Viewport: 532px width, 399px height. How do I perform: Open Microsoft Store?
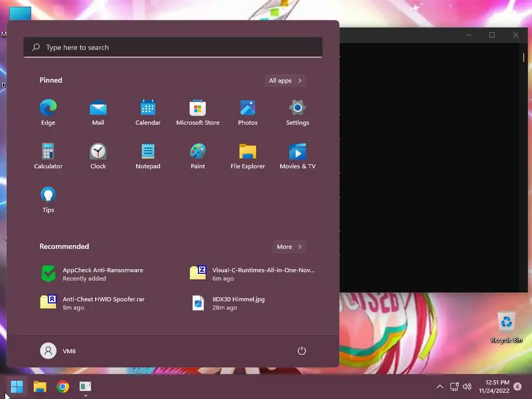[198, 113]
